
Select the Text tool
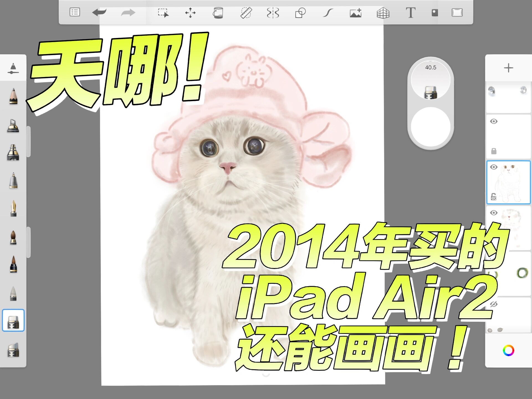[411, 13]
